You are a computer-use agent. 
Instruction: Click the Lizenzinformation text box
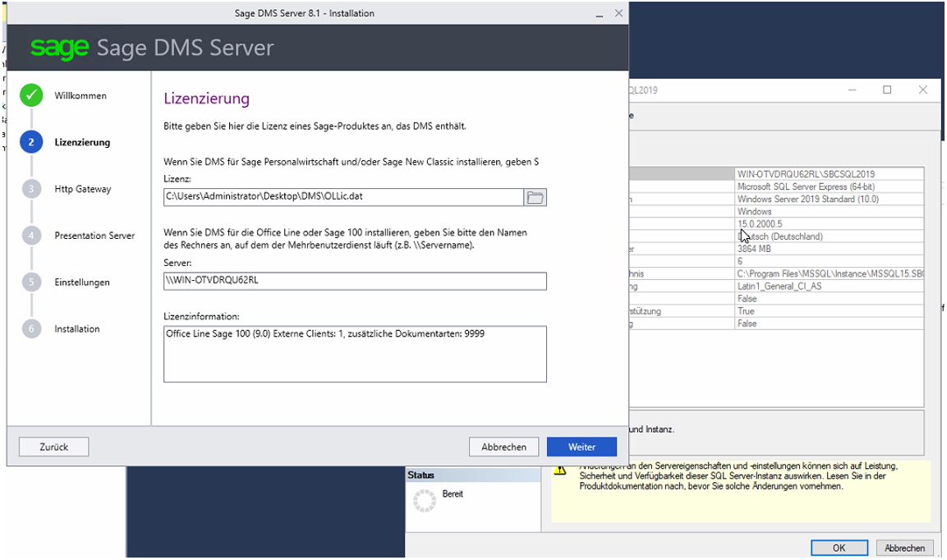[x=355, y=354]
